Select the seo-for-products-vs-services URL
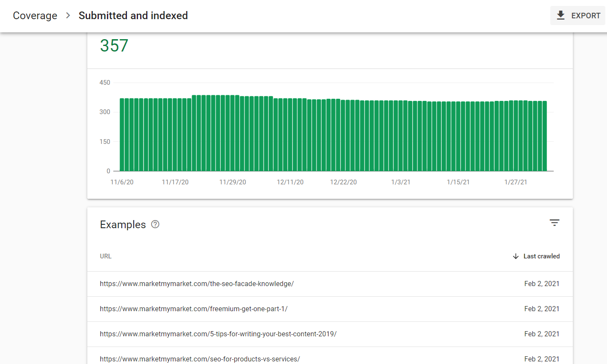The image size is (607, 364). coord(200,359)
